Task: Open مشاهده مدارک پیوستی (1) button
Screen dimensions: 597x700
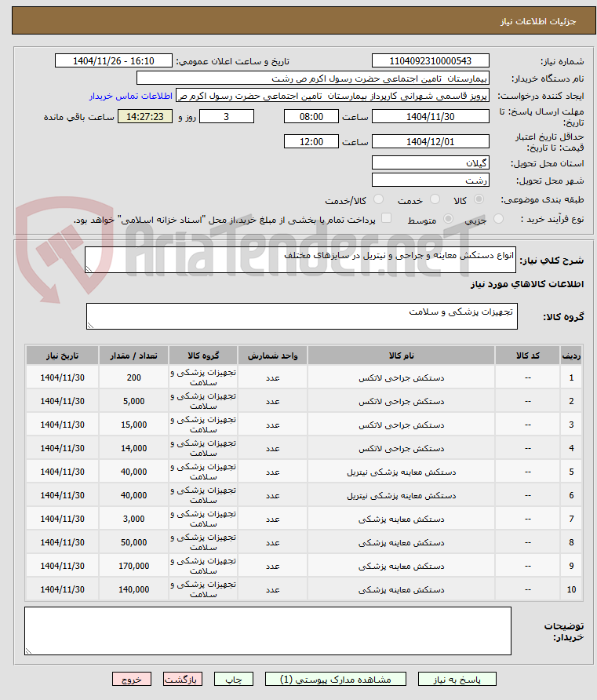Action: point(336,679)
